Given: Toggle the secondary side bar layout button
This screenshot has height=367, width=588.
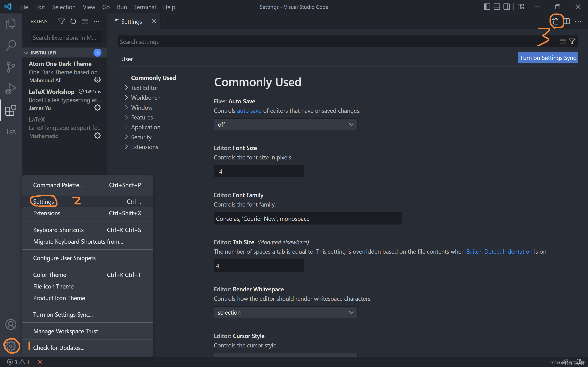Looking at the screenshot, I should pyautogui.click(x=507, y=7).
